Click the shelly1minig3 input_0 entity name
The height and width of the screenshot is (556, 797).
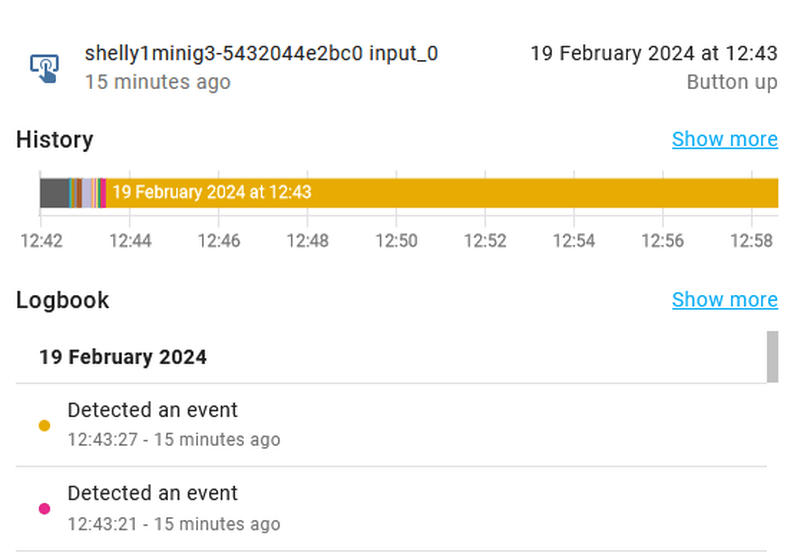click(261, 53)
